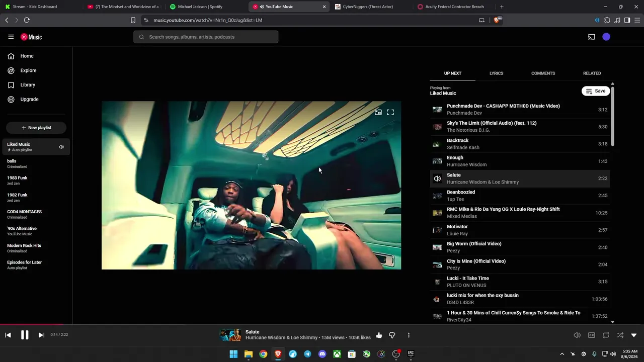
Task: Open Brave Shields panel
Action: click(498, 20)
